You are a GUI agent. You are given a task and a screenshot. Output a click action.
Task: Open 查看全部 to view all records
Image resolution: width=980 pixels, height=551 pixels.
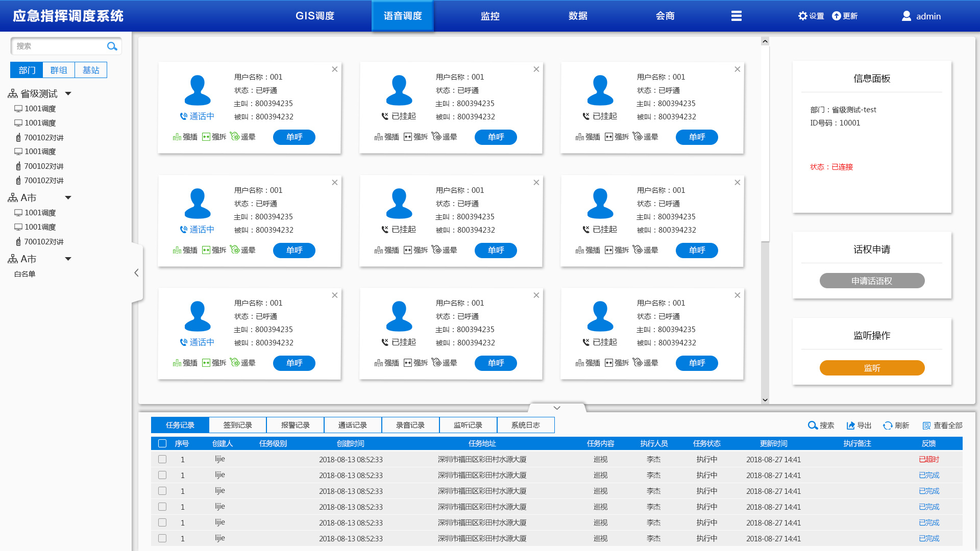click(x=942, y=425)
